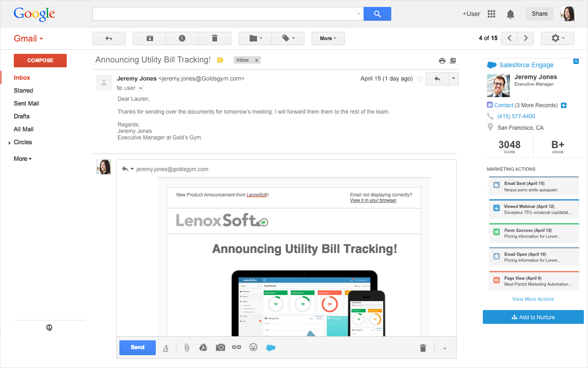Open Starred folder

pyautogui.click(x=23, y=91)
